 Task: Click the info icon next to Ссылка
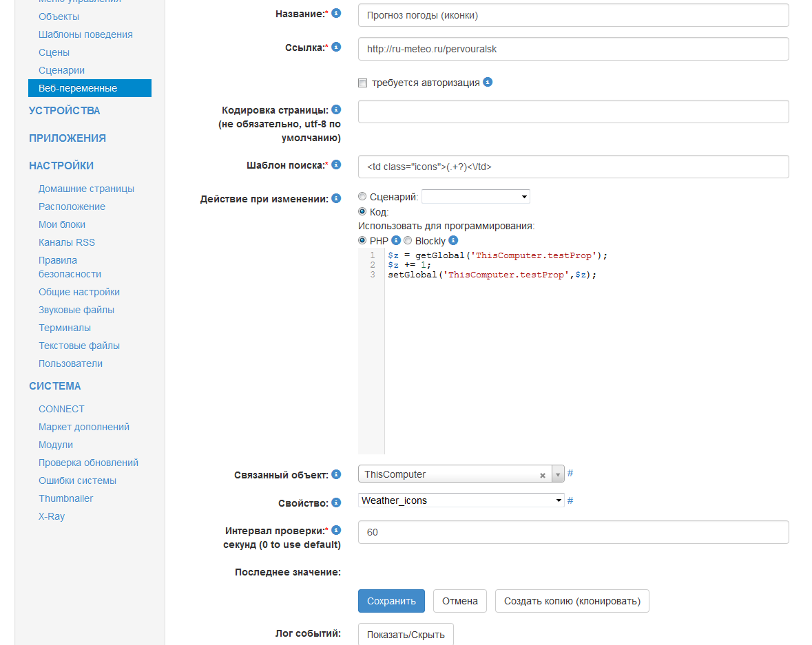pos(336,47)
